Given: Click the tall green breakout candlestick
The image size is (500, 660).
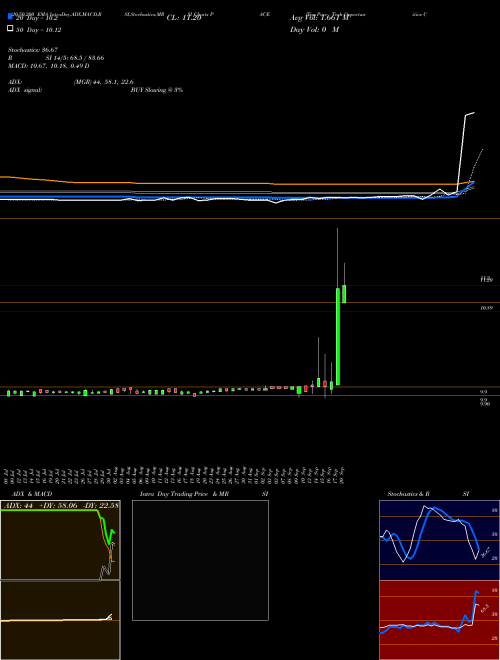Looking at the screenshot, I should pyautogui.click(x=338, y=336).
